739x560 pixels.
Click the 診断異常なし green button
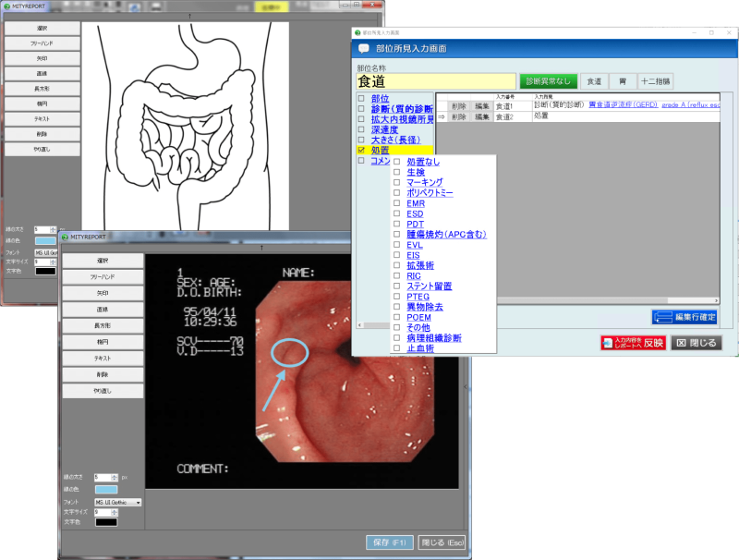point(548,81)
